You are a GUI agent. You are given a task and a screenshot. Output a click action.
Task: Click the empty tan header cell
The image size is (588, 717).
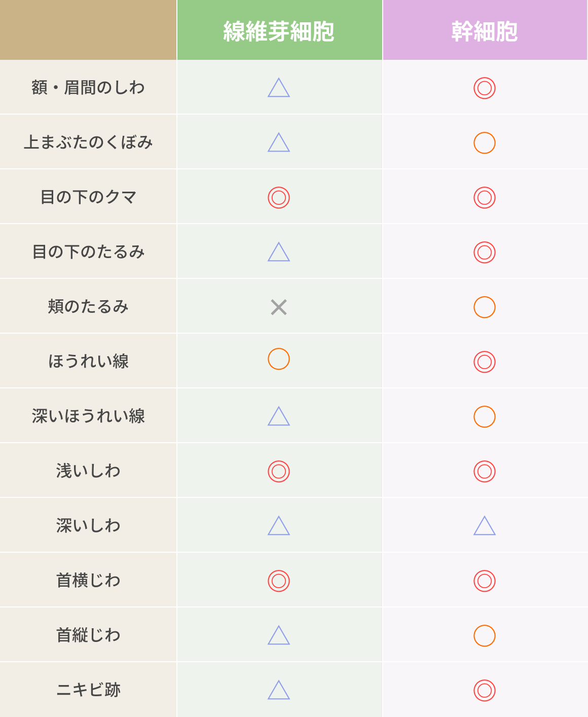click(88, 30)
